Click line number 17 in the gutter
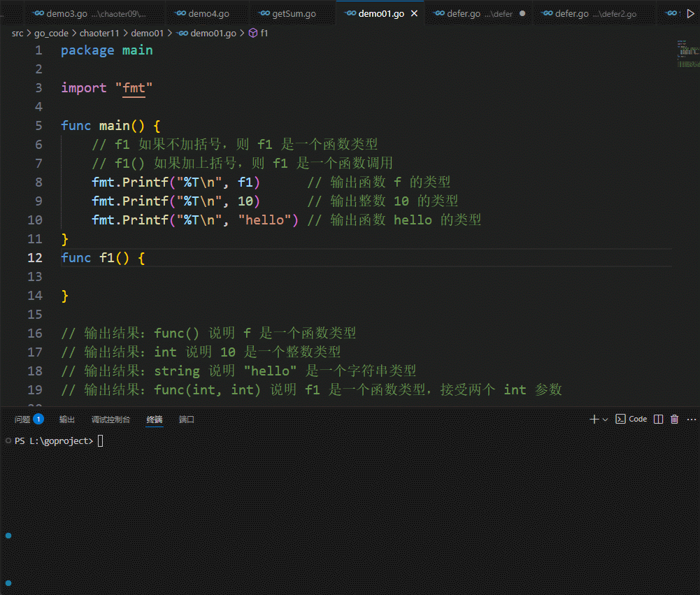The image size is (700, 595). coord(35,352)
